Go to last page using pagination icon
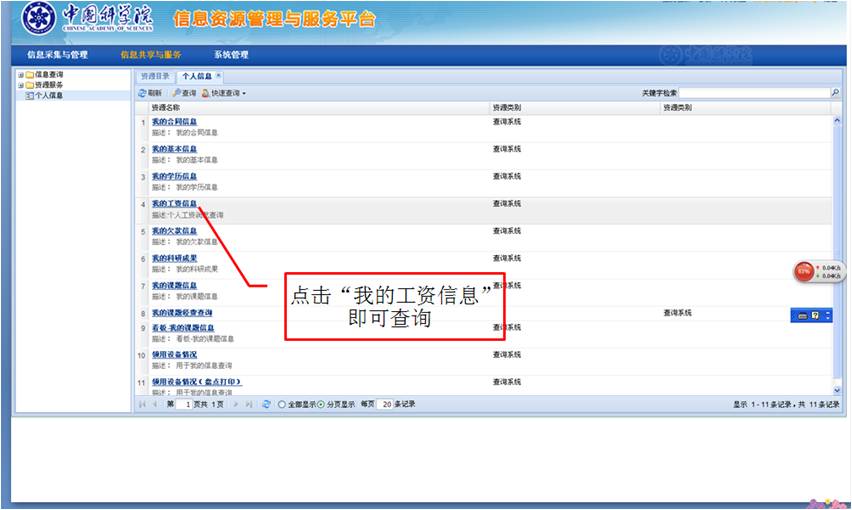852x510 pixels. coord(249,404)
